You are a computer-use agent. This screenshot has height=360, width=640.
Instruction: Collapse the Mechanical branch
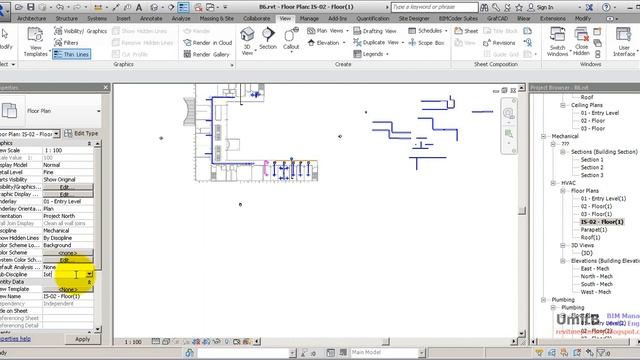(x=543, y=136)
